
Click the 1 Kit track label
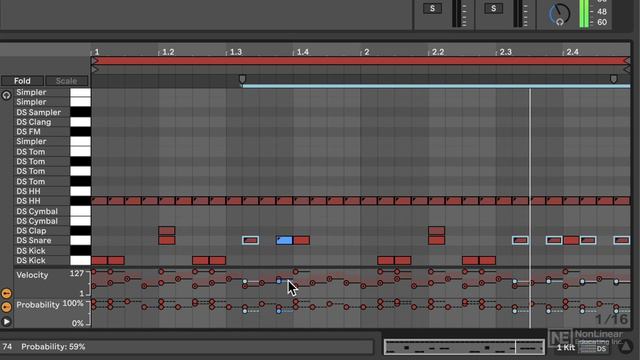(x=566, y=348)
